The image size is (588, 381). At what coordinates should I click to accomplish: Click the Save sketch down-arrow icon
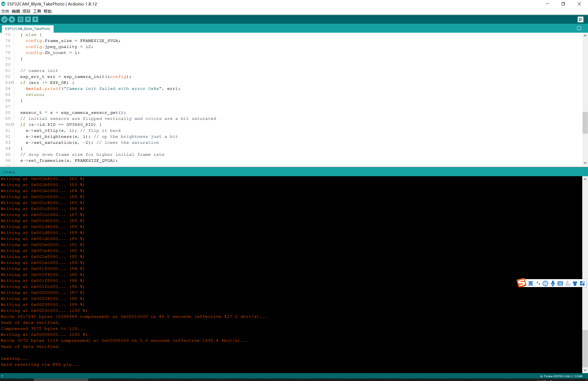35,19
